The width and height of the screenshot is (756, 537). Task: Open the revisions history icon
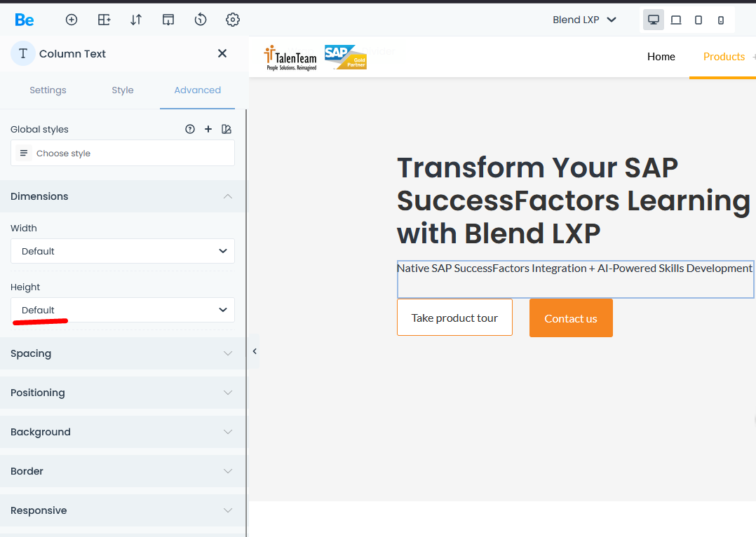click(201, 20)
